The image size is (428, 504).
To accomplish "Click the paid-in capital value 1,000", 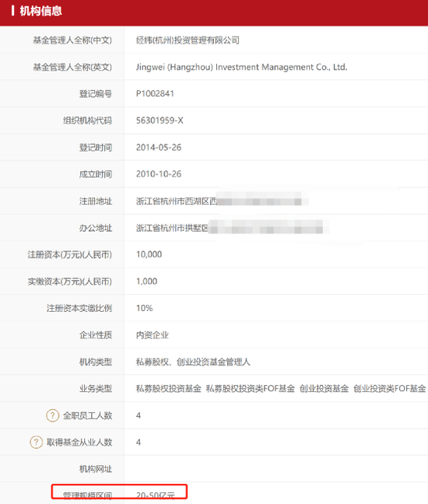I will [146, 282].
